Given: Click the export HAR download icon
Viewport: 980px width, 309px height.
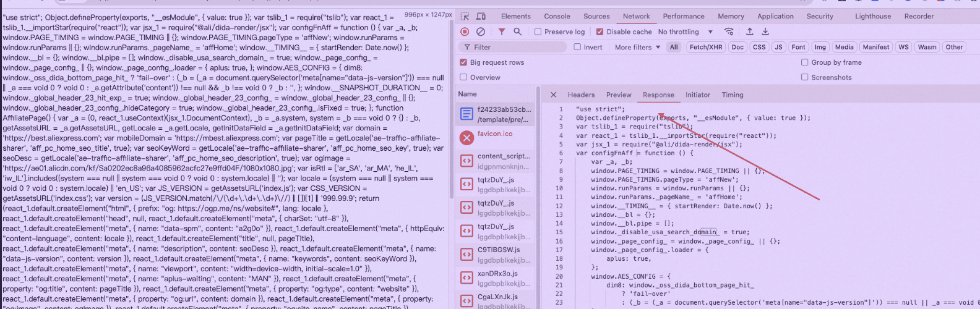Looking at the screenshot, I should coord(765,32).
